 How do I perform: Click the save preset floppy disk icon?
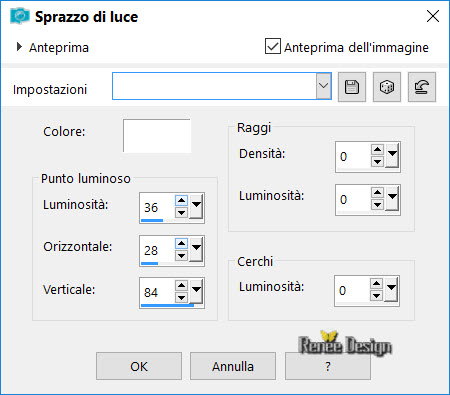pyautogui.click(x=352, y=87)
